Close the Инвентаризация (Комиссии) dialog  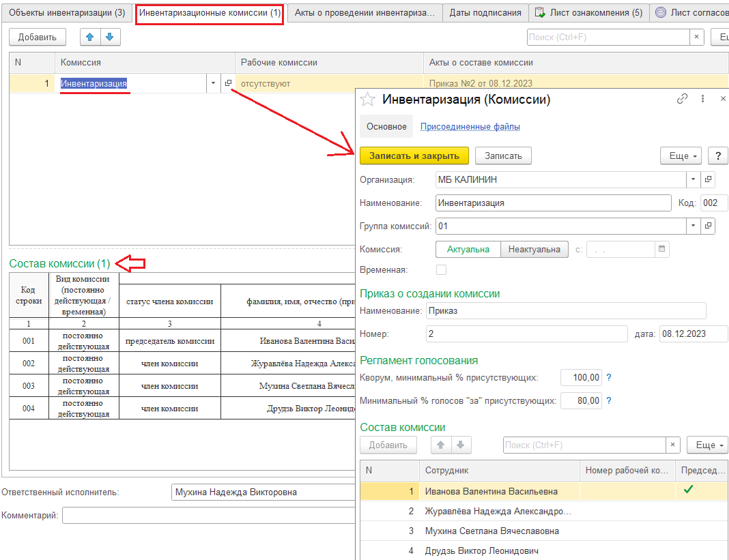pyautogui.click(x=722, y=98)
